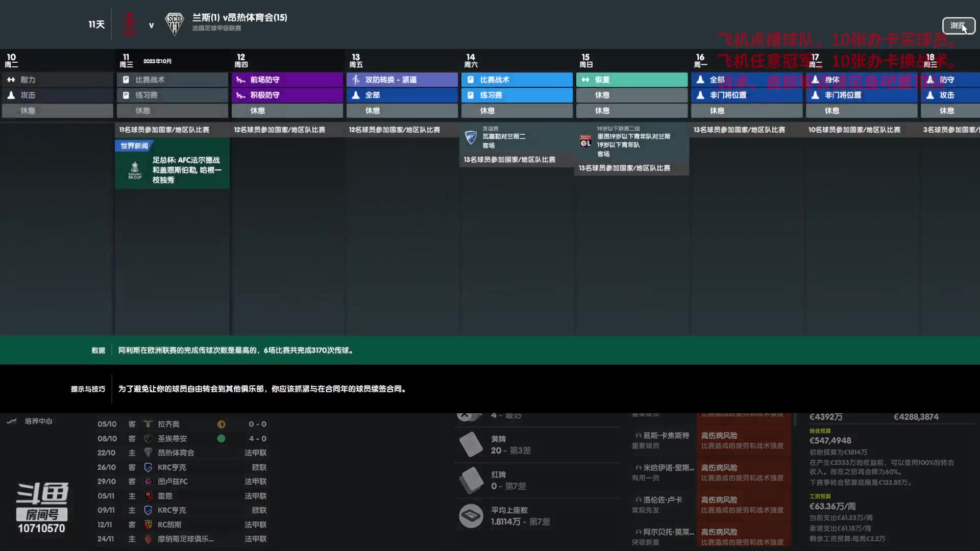Open the 身体 session on Tuesday 17
The height and width of the screenshot is (551, 980).
point(861,80)
